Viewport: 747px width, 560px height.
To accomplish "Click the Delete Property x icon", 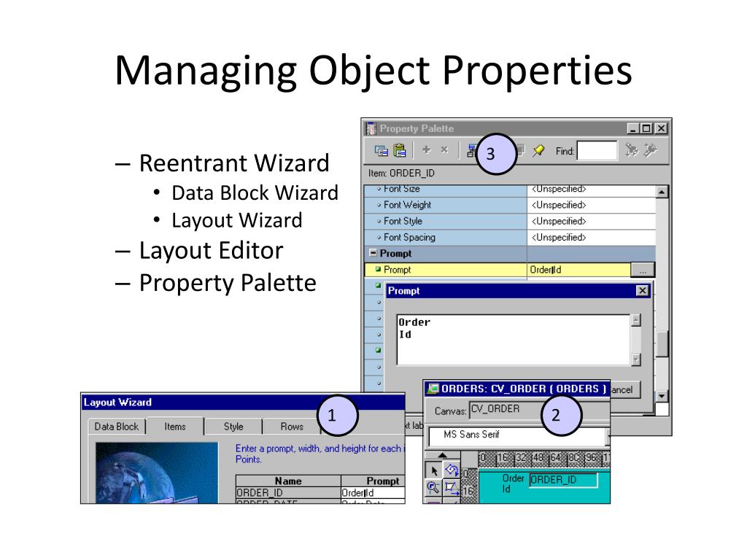I will tap(444, 150).
